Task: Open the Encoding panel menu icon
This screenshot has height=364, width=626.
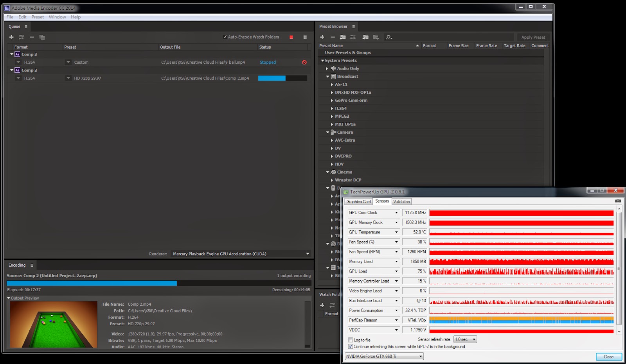Action: click(x=32, y=265)
